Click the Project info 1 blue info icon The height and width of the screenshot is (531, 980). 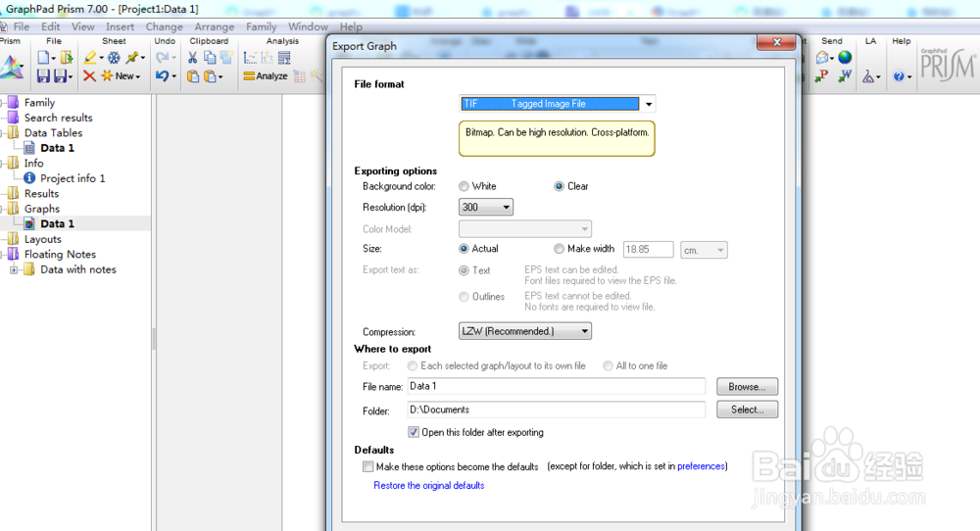[29, 178]
